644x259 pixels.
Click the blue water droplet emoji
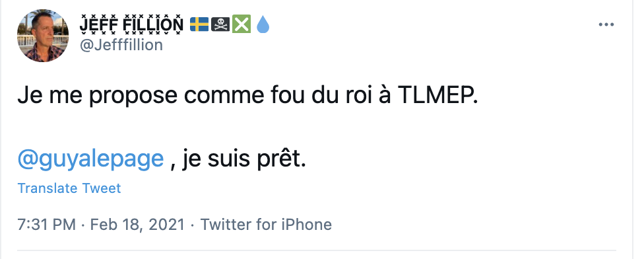click(x=263, y=24)
